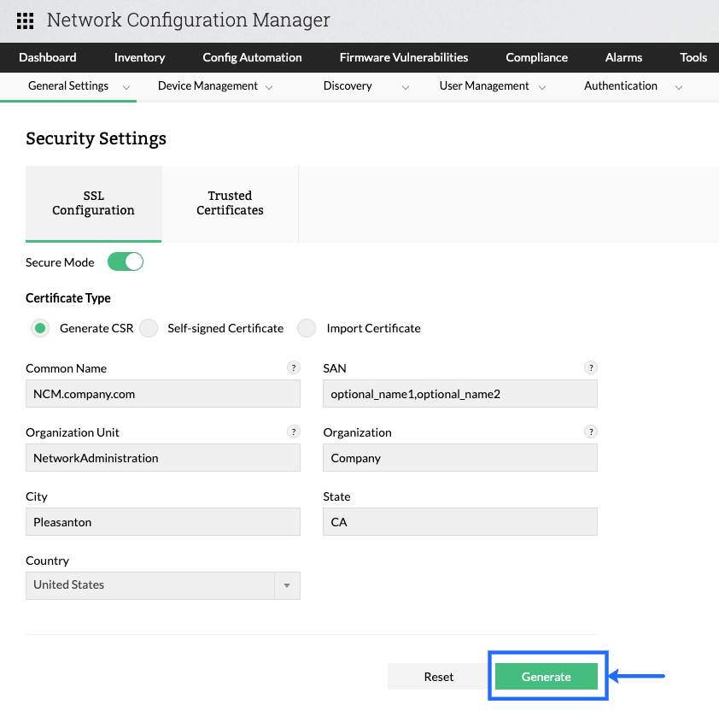Go to the Compliance menu
Screen dimensions: 719x728
click(536, 57)
